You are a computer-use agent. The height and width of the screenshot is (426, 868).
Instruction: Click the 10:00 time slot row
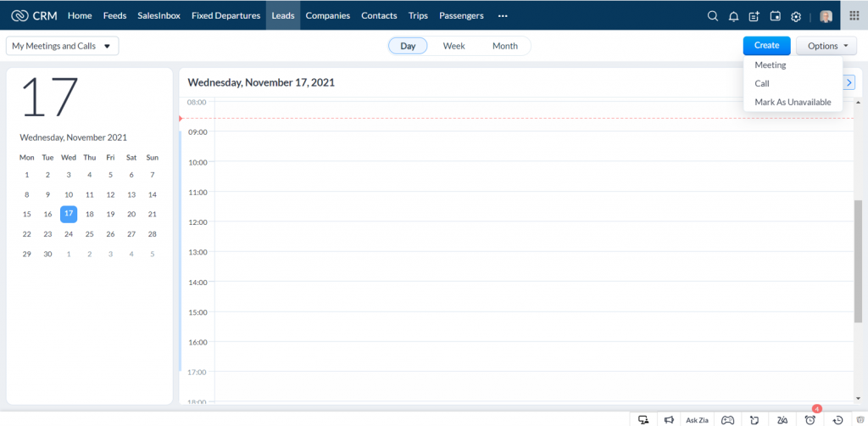(x=534, y=177)
